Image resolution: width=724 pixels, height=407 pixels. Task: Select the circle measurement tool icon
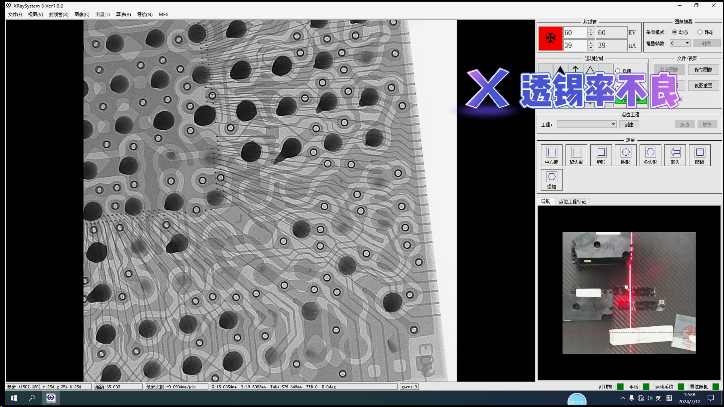pos(625,154)
